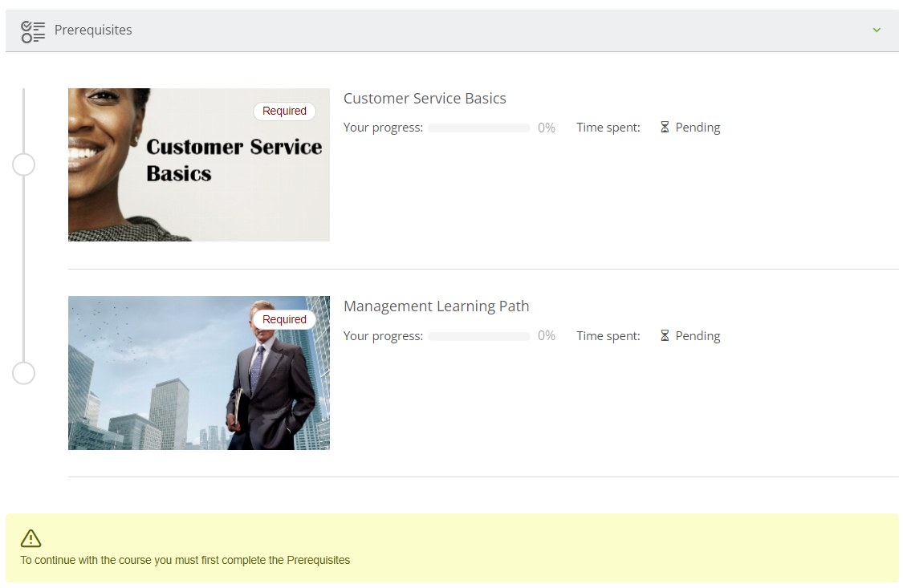Click the Required badge on Customer Service Basics
The image size is (903, 588).
pos(284,111)
